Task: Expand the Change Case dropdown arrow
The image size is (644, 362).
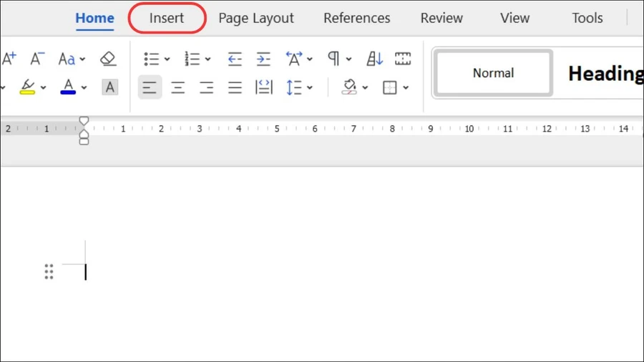Action: pos(82,59)
